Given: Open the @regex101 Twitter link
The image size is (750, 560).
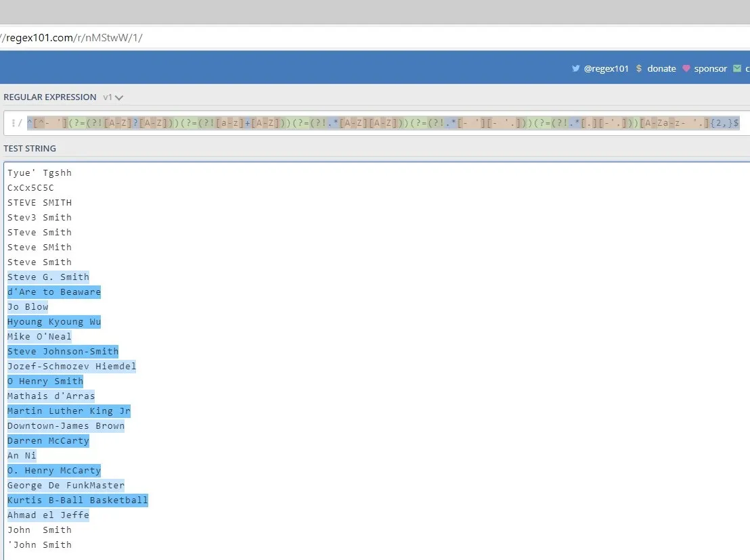Looking at the screenshot, I should tap(606, 69).
